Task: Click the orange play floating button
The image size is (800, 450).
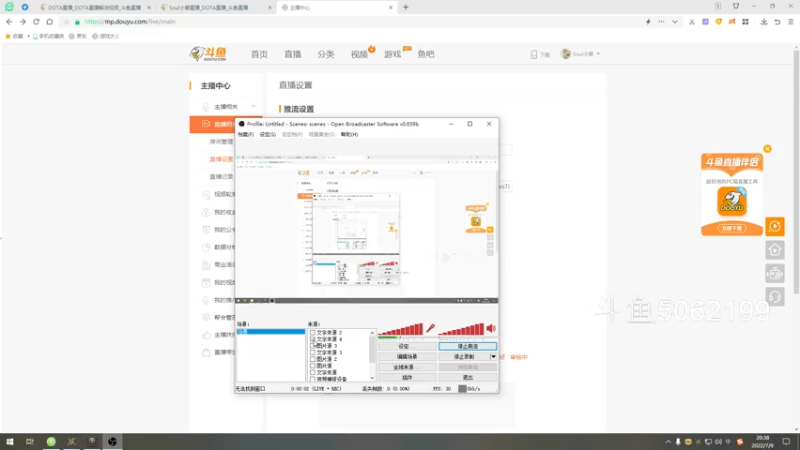Action: click(774, 226)
